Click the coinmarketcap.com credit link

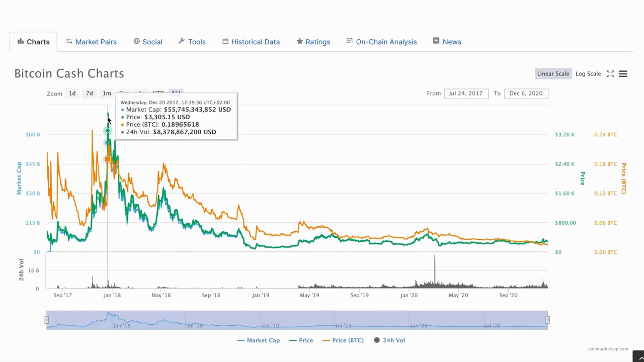(x=608, y=348)
